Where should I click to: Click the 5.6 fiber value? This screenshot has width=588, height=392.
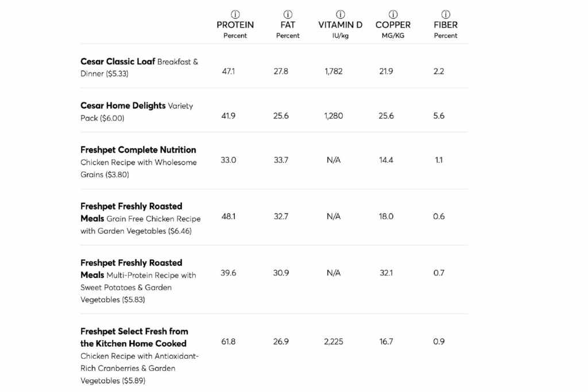point(439,116)
